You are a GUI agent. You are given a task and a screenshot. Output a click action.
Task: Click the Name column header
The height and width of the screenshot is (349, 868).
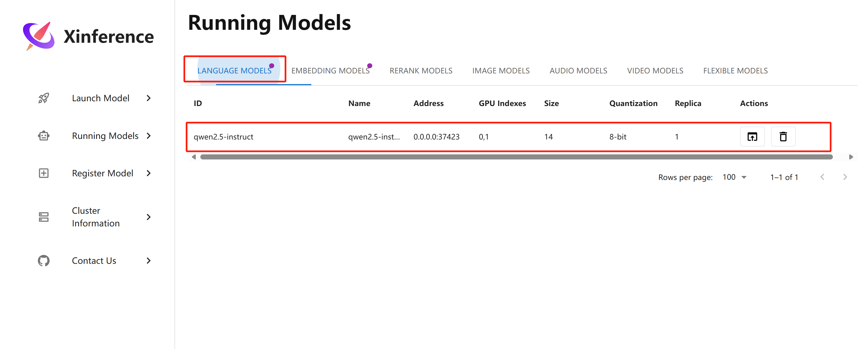[359, 103]
